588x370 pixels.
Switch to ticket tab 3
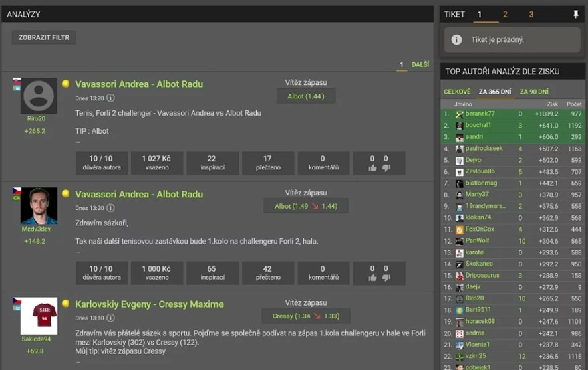(x=531, y=14)
